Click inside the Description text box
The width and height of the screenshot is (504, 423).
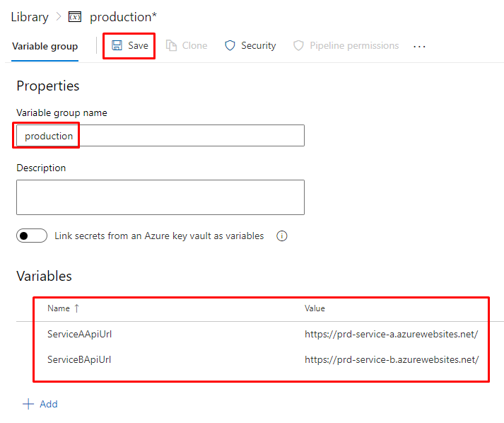click(x=160, y=197)
